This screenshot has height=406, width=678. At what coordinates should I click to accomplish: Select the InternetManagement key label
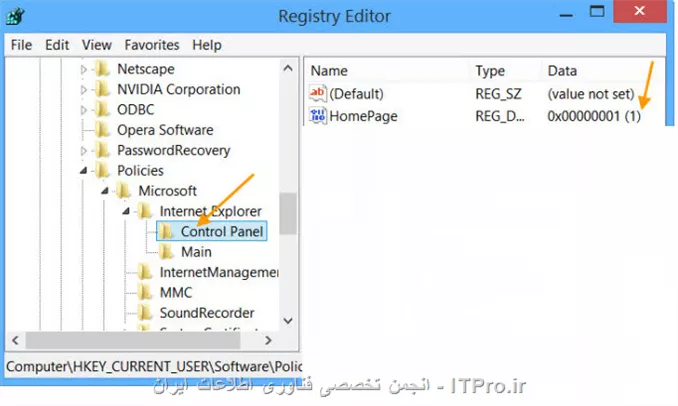(x=219, y=272)
